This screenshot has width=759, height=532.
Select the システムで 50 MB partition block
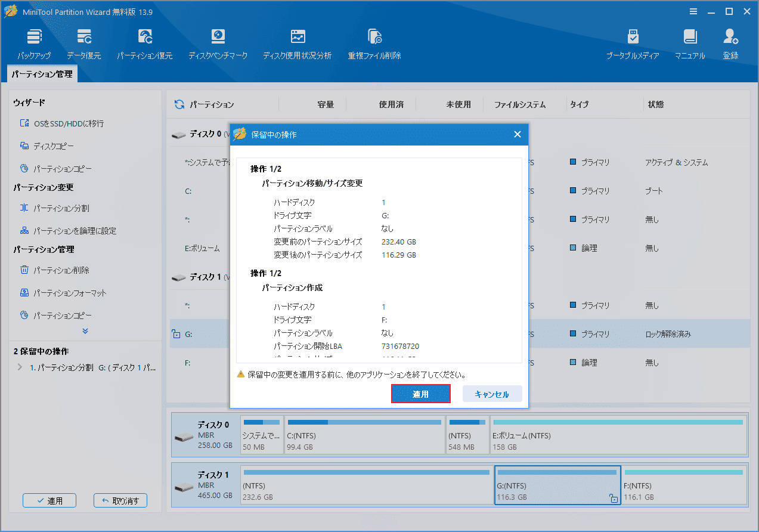(262, 436)
